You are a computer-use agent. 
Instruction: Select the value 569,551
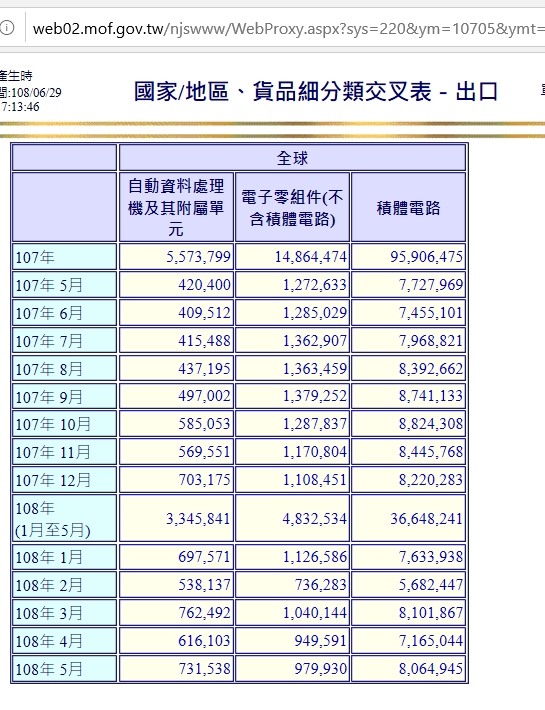click(x=204, y=451)
